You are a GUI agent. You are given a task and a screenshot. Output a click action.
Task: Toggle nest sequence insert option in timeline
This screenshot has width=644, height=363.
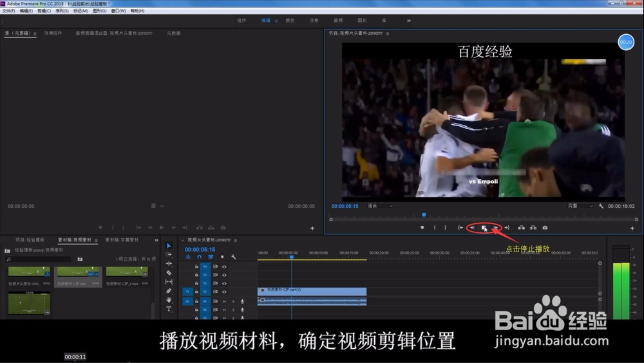(188, 257)
